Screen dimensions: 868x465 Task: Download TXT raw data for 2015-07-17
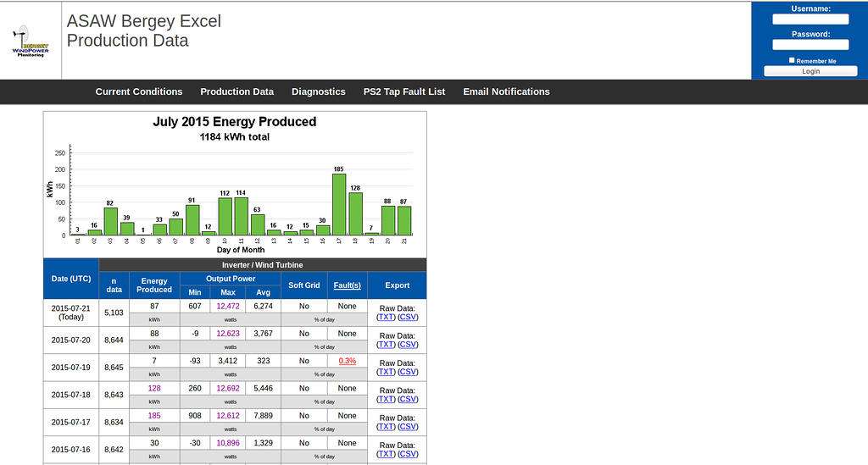pyautogui.click(x=386, y=427)
